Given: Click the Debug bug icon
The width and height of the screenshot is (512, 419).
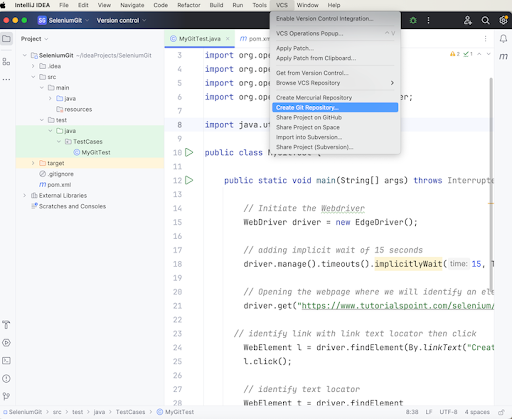Looking at the screenshot, I should 413,20.
